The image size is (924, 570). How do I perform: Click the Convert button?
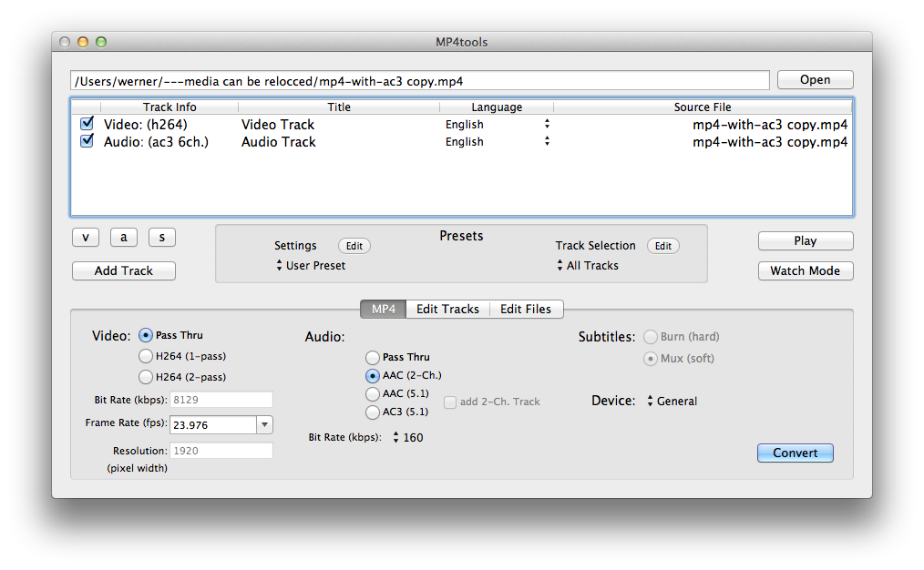(x=796, y=453)
